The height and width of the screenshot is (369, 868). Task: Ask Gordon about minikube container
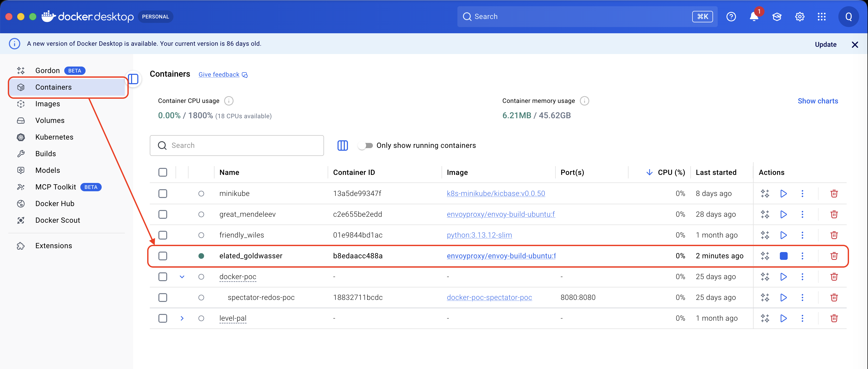pyautogui.click(x=765, y=194)
